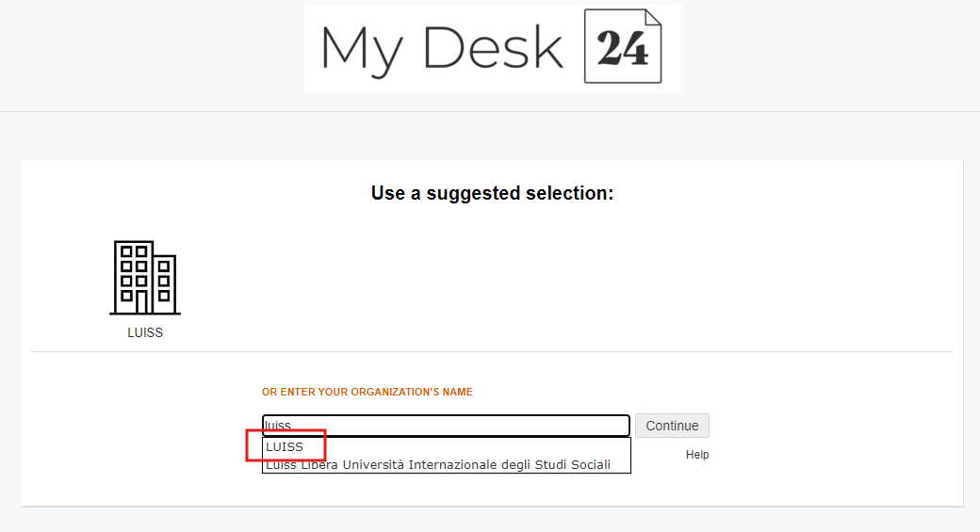Click the 24 document icon in logo

pyautogui.click(x=623, y=46)
